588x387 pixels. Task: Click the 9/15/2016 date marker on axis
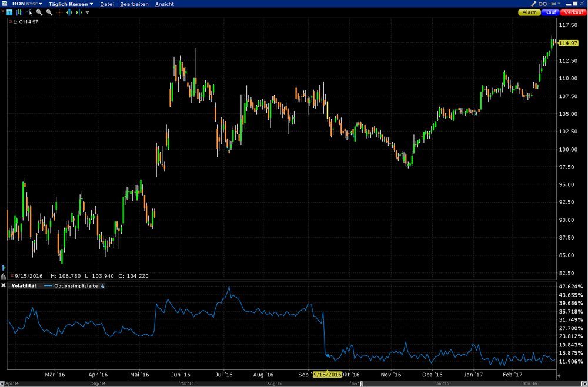(x=328, y=374)
